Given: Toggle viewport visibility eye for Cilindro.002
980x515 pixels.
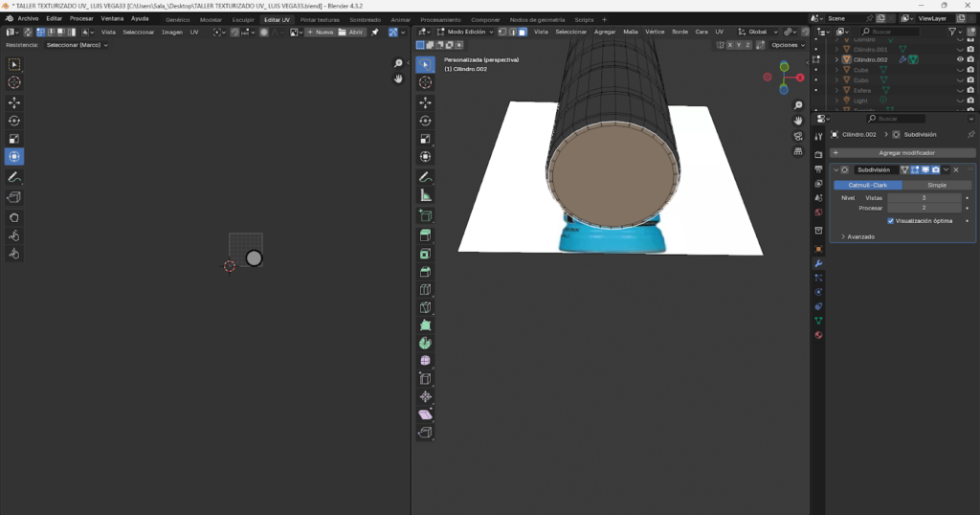Looking at the screenshot, I should (960, 59).
